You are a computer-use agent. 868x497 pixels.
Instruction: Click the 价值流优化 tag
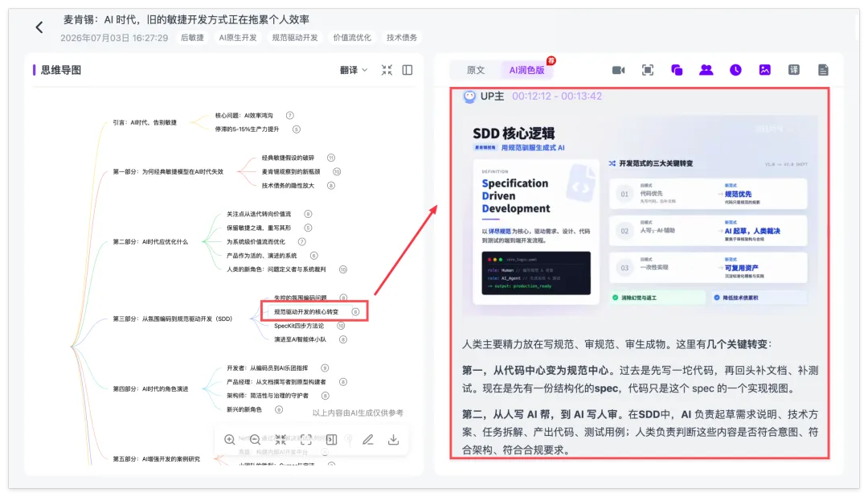[x=352, y=38]
